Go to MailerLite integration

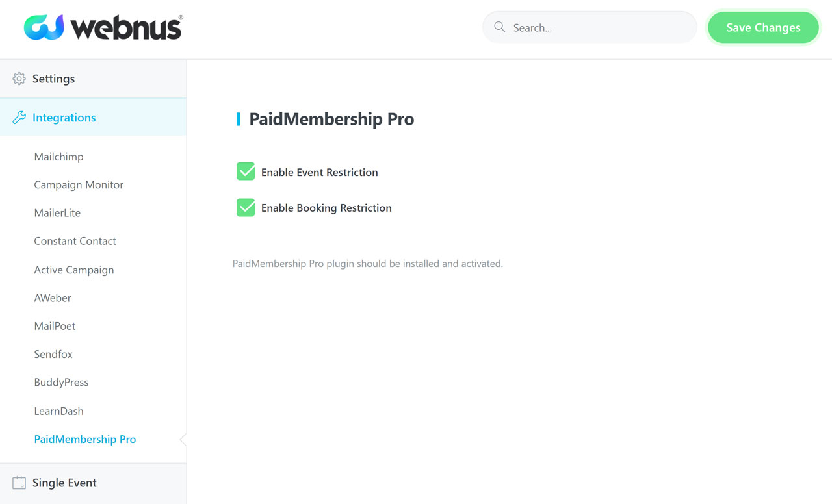[57, 213]
